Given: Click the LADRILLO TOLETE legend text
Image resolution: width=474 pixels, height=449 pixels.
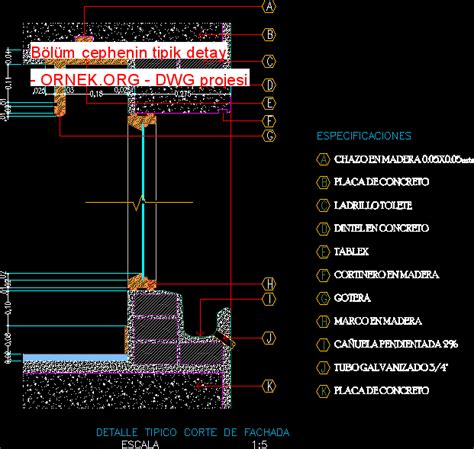Looking at the screenshot, I should 373,205.
